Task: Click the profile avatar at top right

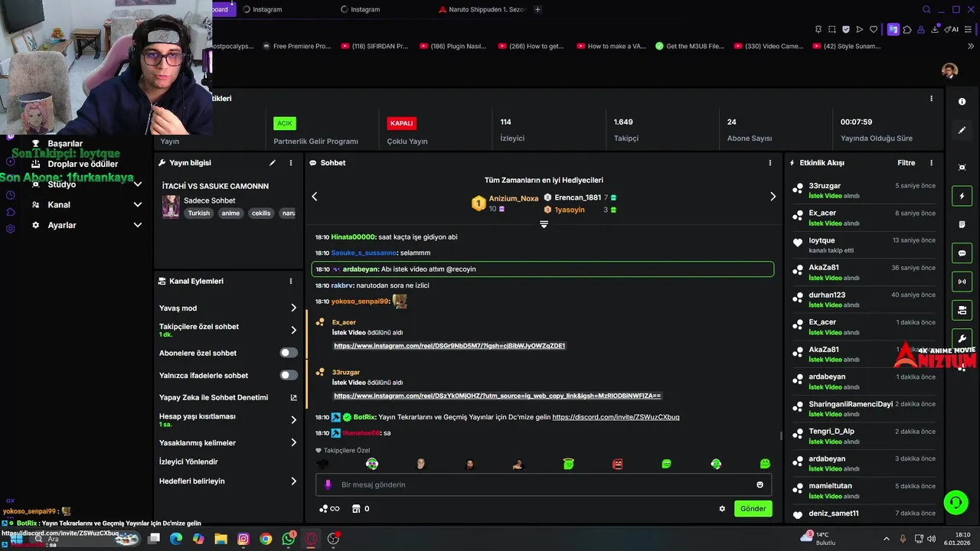Action: pyautogui.click(x=950, y=70)
